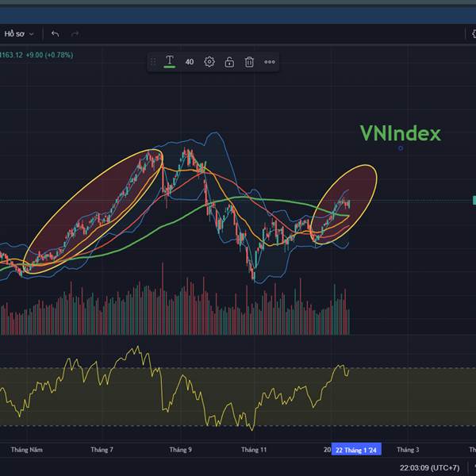Click the Tháng 11 axis label
The height and width of the screenshot is (476, 476).
point(254,450)
